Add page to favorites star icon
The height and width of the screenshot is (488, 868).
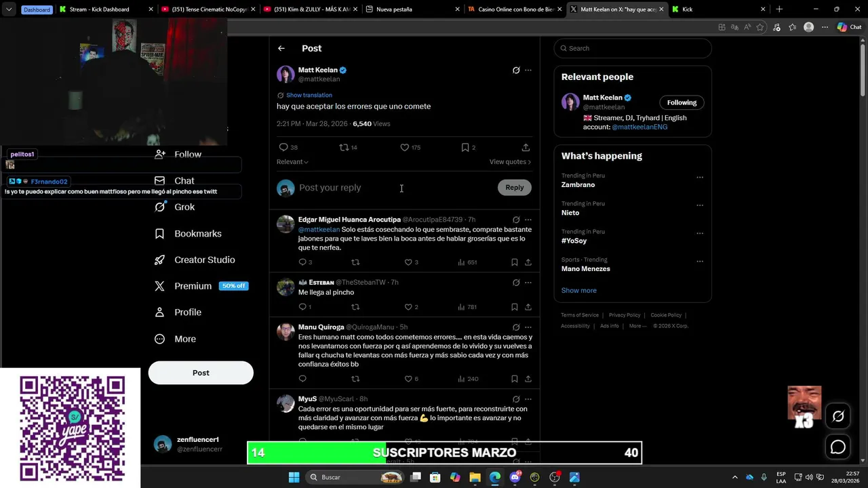coord(760,27)
